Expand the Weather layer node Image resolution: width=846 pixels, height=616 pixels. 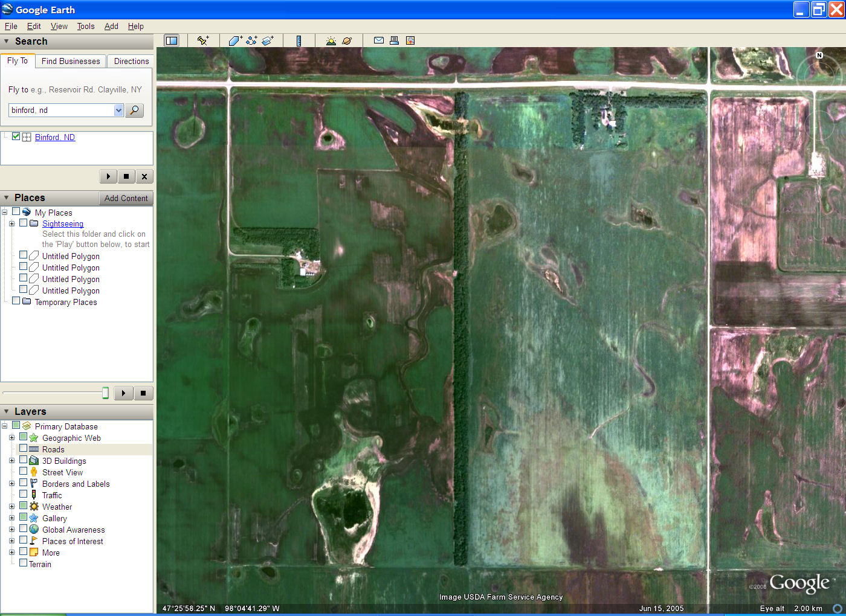(x=11, y=507)
